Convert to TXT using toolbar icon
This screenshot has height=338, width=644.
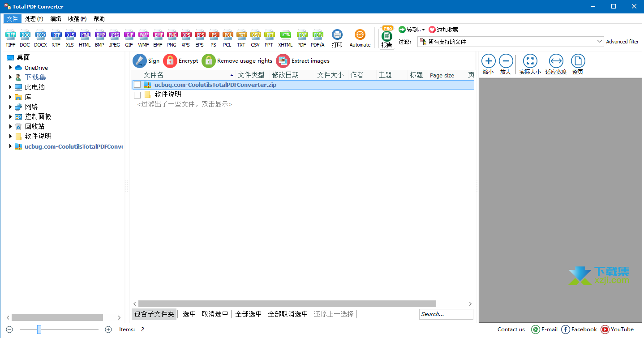[241, 35]
